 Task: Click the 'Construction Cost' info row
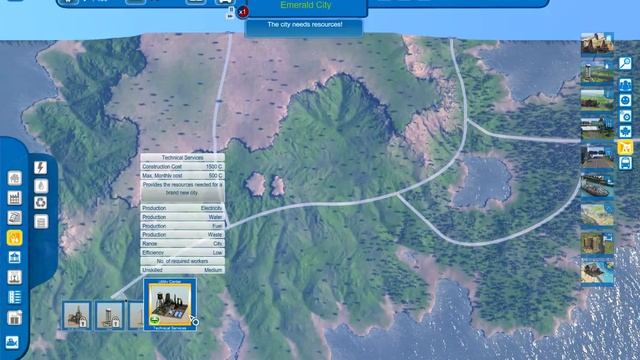click(182, 167)
